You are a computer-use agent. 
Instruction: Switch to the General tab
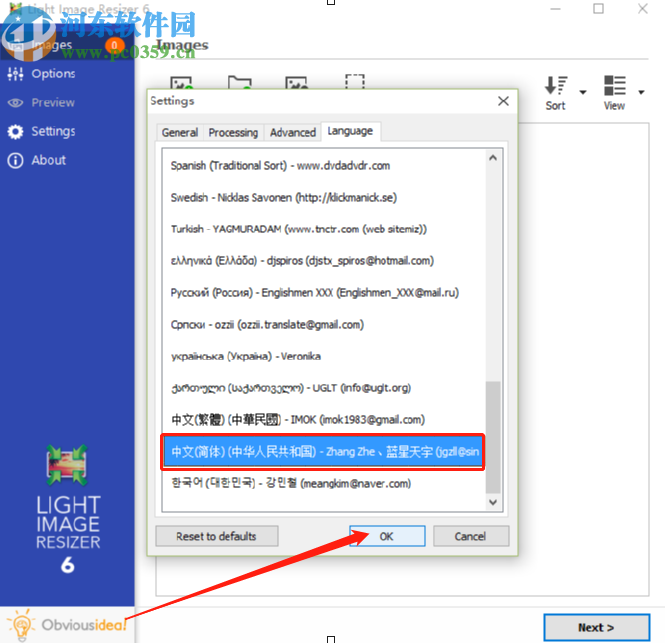(180, 133)
